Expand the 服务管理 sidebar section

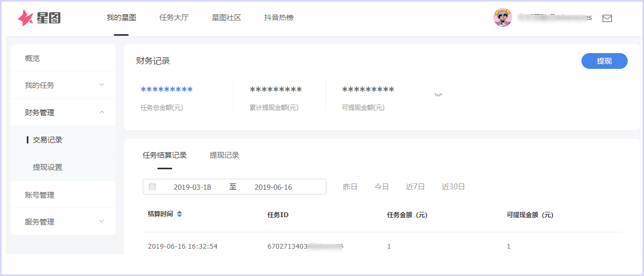101,222
